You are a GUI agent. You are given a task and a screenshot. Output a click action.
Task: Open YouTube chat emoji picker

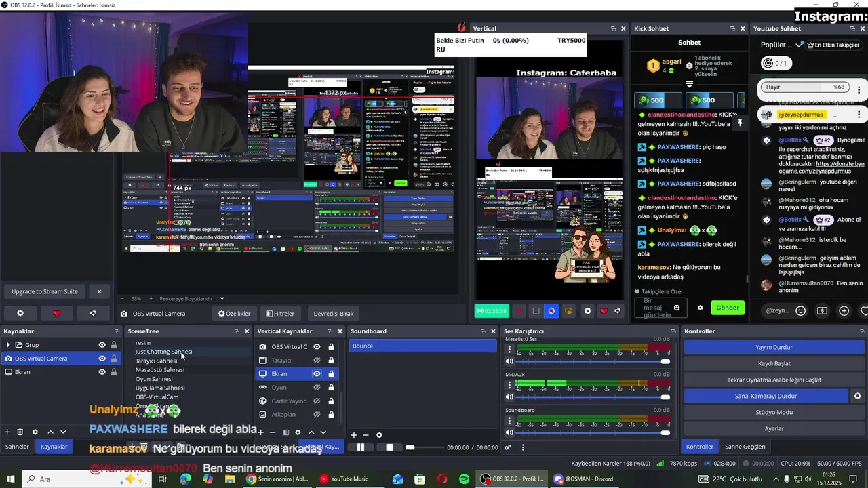801,310
